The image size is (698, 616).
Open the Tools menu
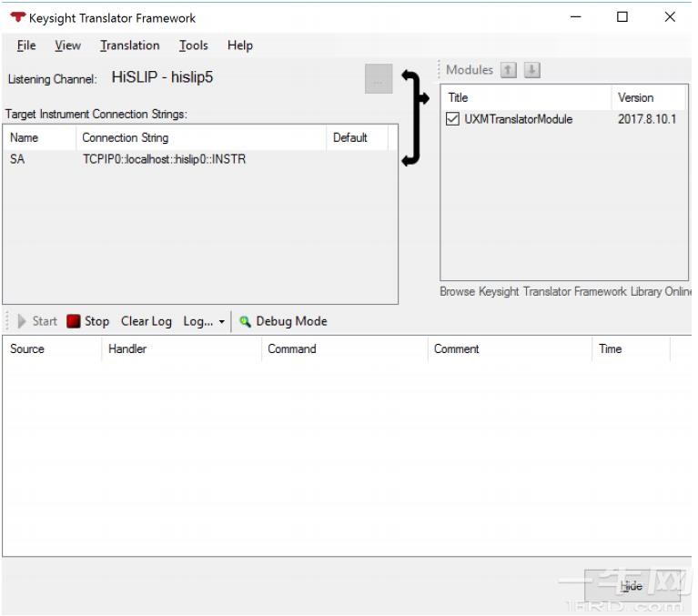[x=193, y=45]
